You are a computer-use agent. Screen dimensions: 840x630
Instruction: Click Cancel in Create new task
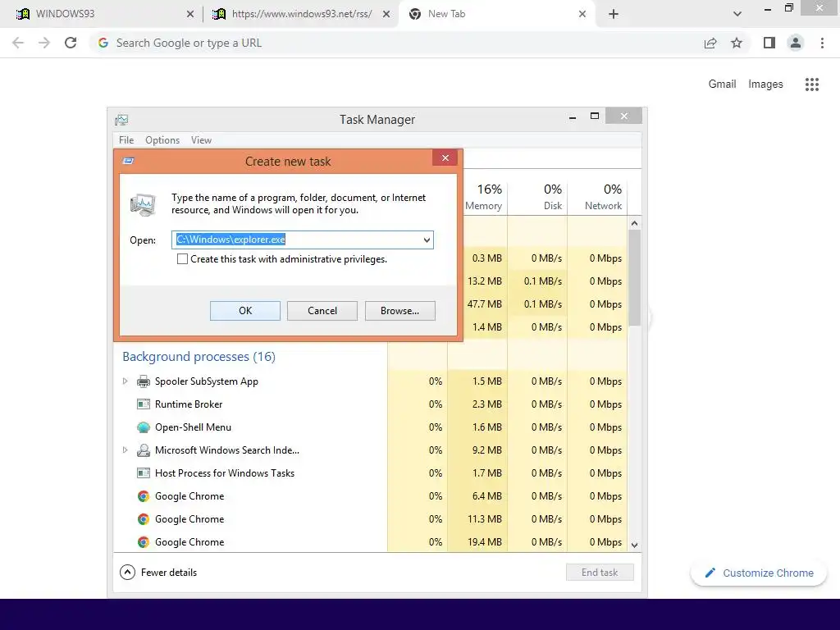pyautogui.click(x=322, y=311)
